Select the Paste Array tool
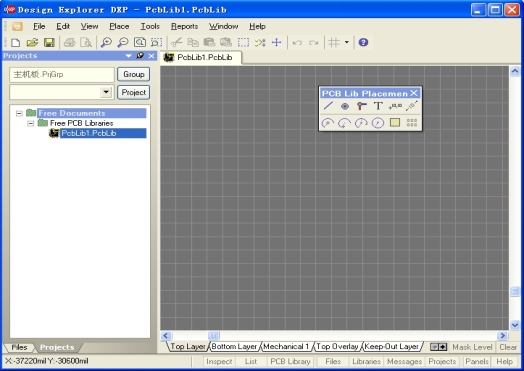This screenshot has height=371, width=524. click(412, 123)
